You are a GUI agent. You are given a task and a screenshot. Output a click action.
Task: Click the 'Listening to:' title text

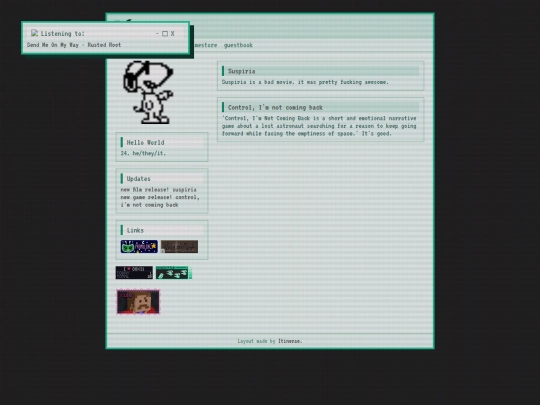[x=63, y=33]
